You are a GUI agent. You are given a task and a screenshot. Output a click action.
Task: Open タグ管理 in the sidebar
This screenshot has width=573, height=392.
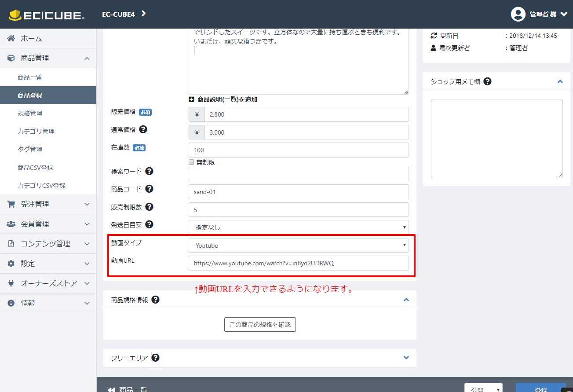[x=48, y=150]
